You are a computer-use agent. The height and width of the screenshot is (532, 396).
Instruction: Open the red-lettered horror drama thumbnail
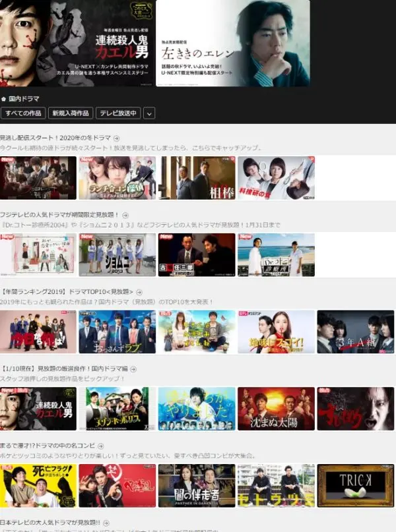click(356, 409)
